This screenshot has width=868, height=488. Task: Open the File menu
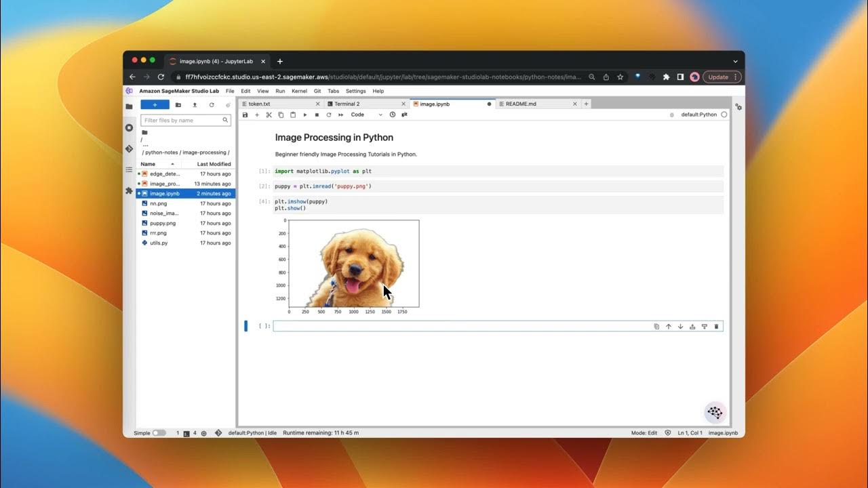[230, 91]
